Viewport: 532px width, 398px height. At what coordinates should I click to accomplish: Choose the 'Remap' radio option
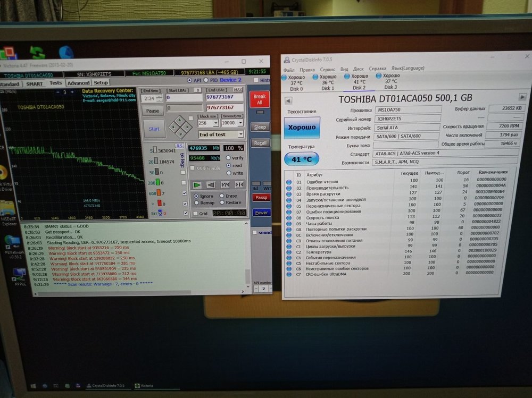[196, 203]
